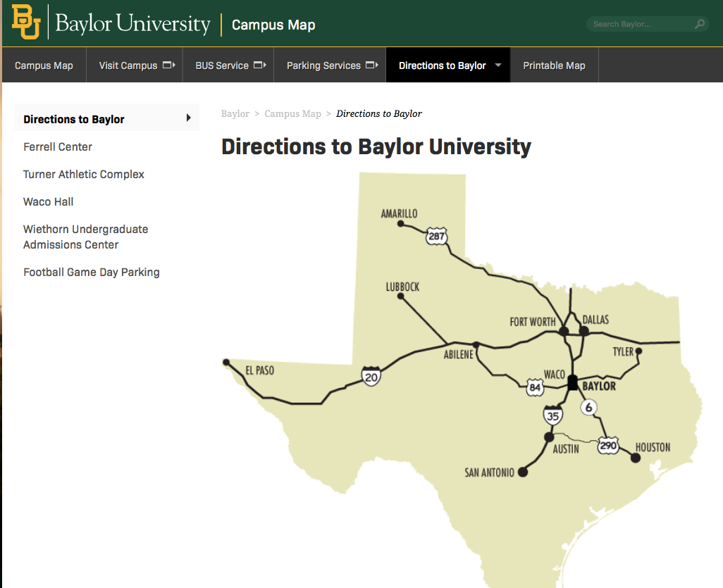Click the Baylor University wordmark

132,23
